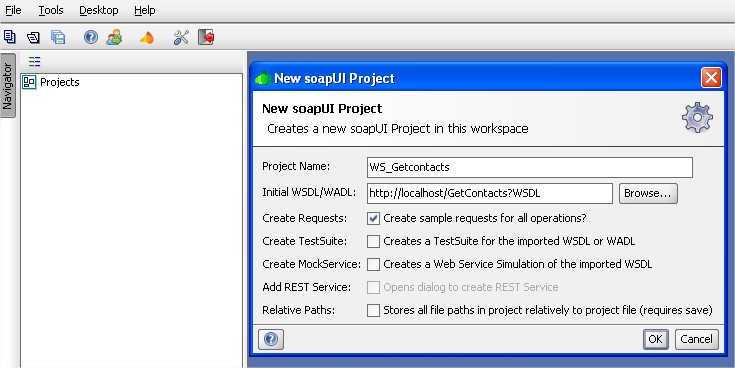Click the user forum toolbar icon
Image resolution: width=735 pixels, height=368 pixels.
tap(114, 37)
